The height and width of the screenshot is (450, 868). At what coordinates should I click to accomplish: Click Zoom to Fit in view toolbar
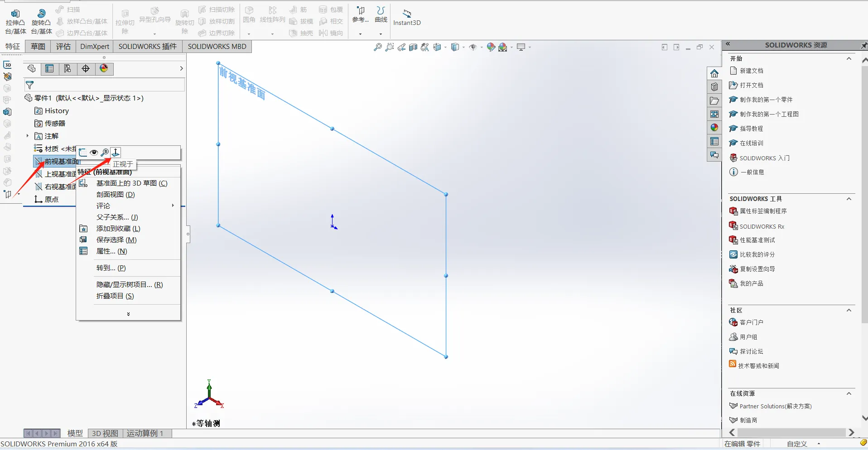click(x=378, y=47)
